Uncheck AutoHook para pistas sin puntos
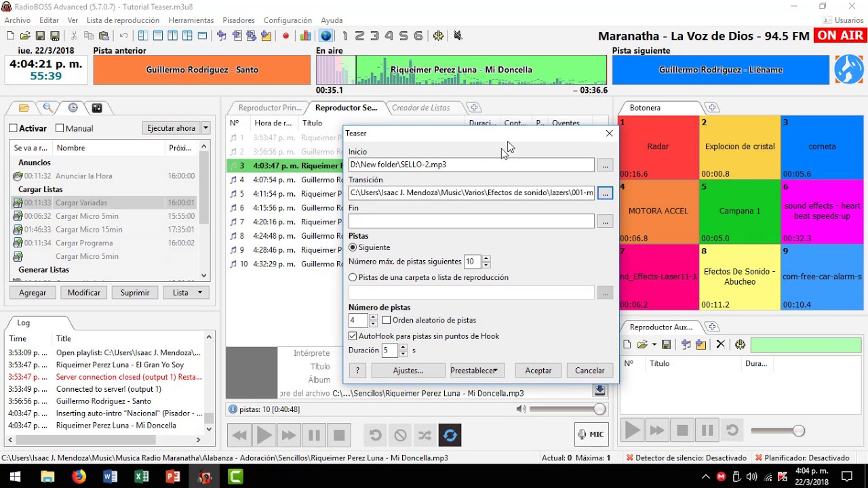Screen dimensions: 868x488 pyautogui.click(x=353, y=335)
